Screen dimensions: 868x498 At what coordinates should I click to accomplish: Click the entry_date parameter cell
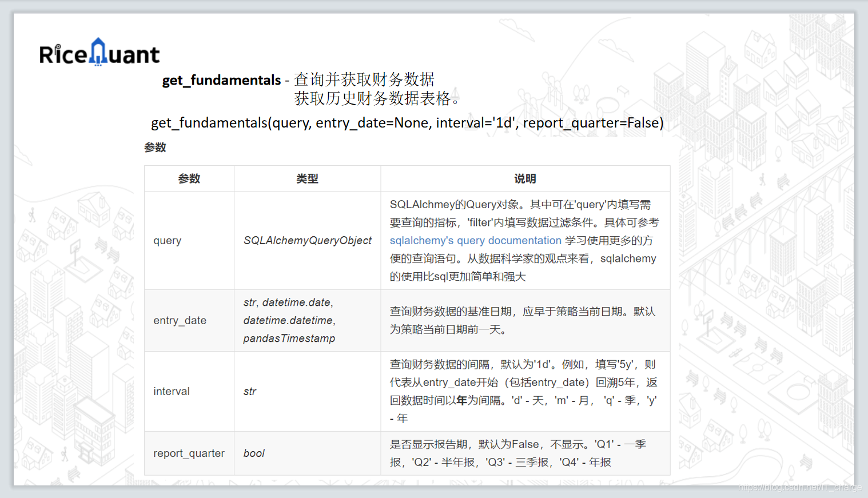189,321
